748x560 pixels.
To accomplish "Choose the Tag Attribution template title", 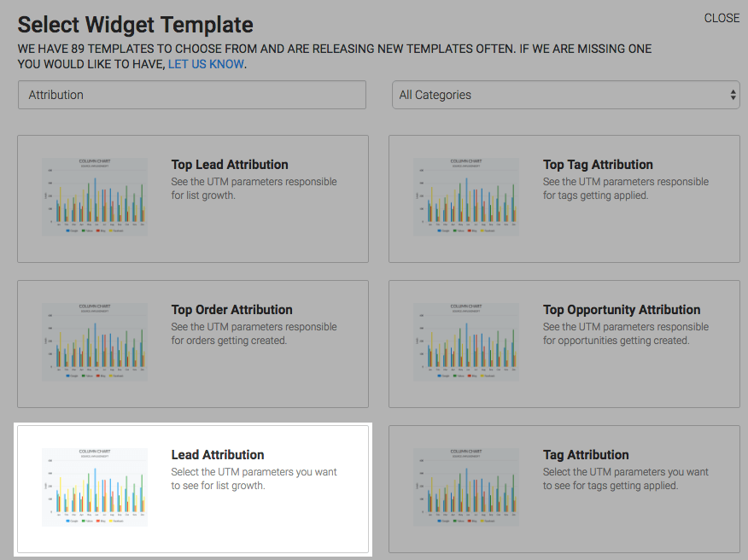I will [x=586, y=455].
